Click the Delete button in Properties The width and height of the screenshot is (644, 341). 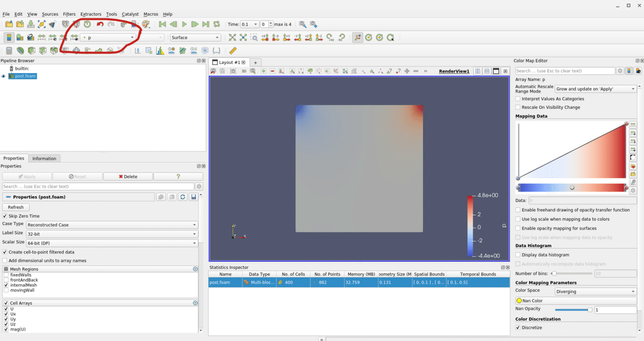128,177
